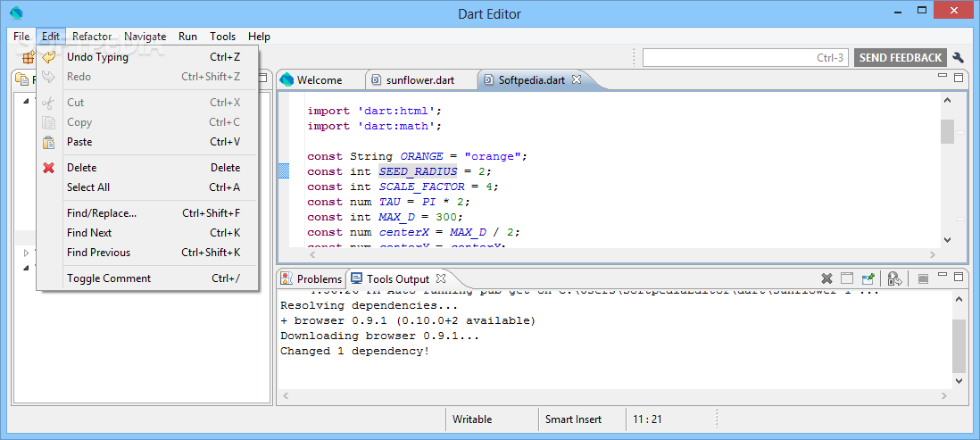Click the SEND FEEDBACK button
Screen dimensions: 980x440
(x=900, y=57)
